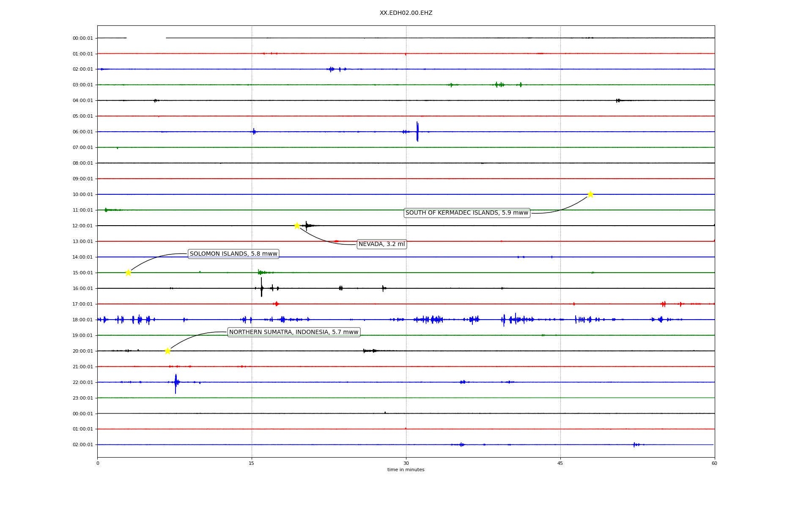
Task: Click the NEVADA, 3.2 ml annotation box
Action: (x=381, y=244)
